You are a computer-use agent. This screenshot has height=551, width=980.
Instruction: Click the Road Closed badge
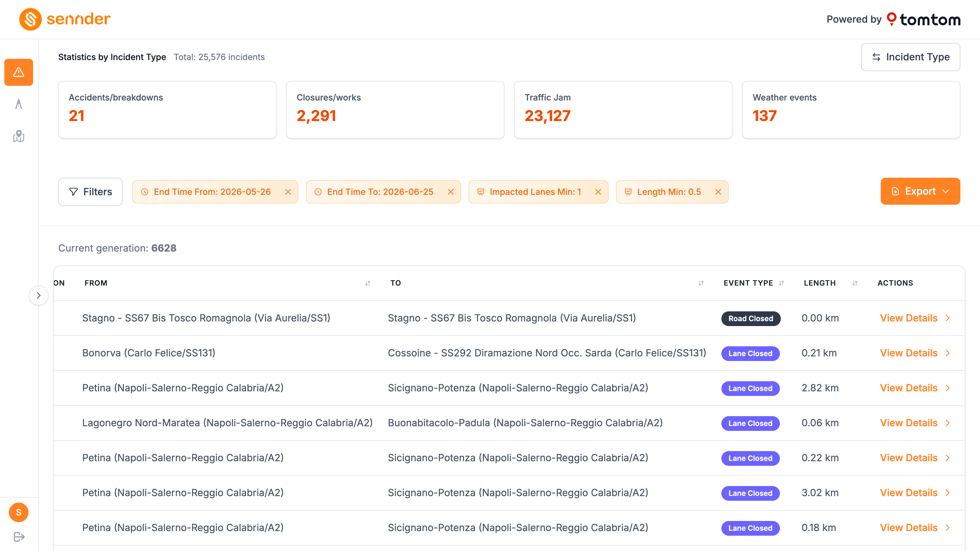click(750, 318)
